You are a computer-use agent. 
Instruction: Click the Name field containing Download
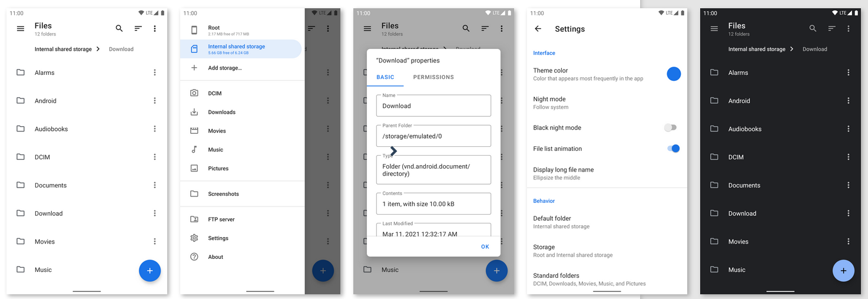click(x=433, y=106)
